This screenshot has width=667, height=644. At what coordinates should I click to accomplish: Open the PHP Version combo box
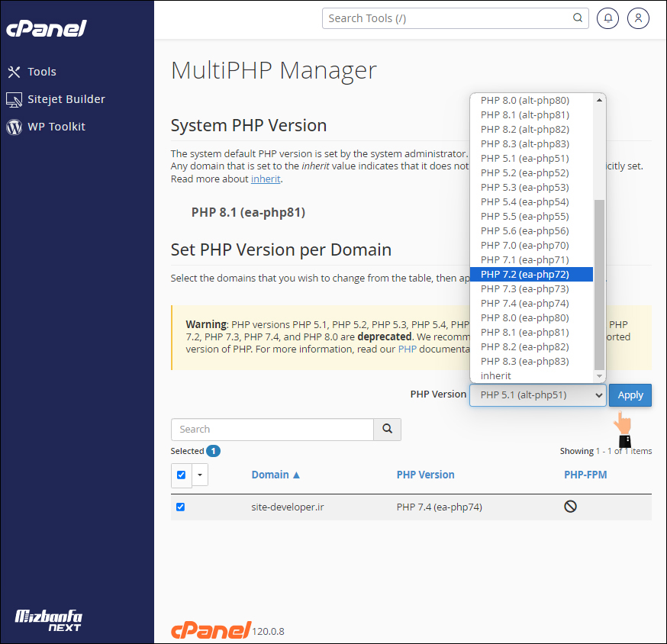(538, 395)
